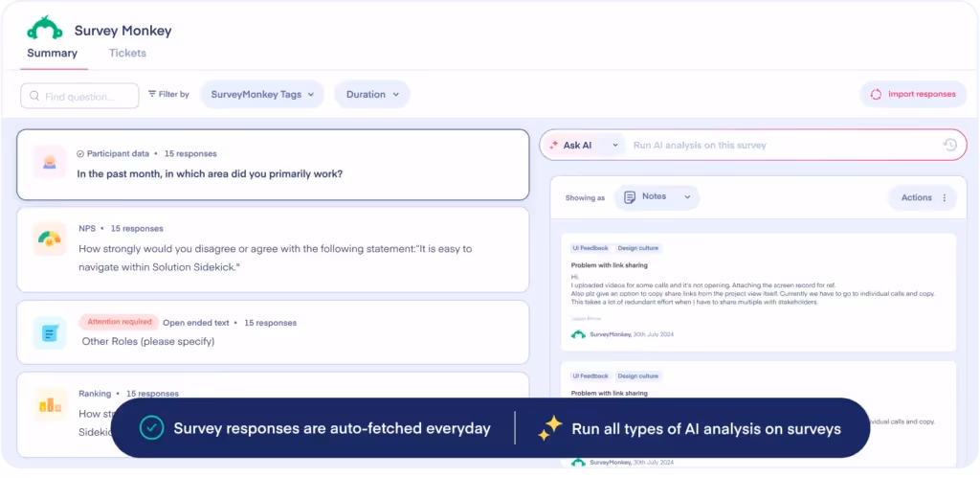Click the Attention required badge

pos(119,322)
